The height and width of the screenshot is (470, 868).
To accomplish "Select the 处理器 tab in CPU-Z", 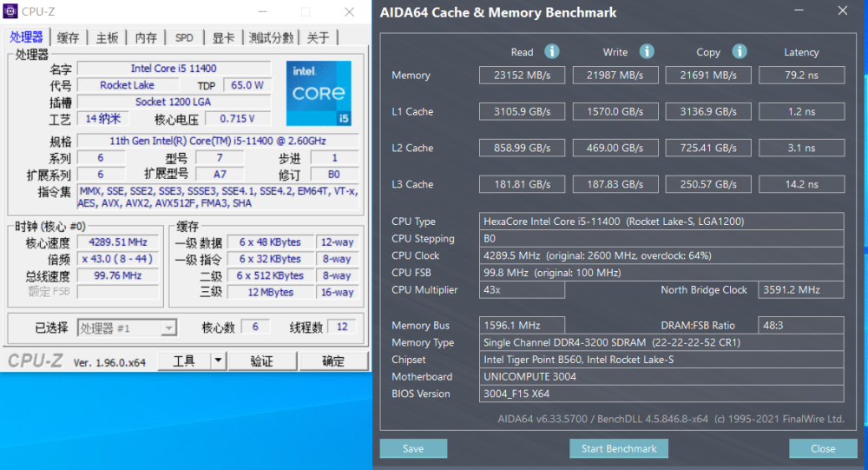I will pos(26,37).
